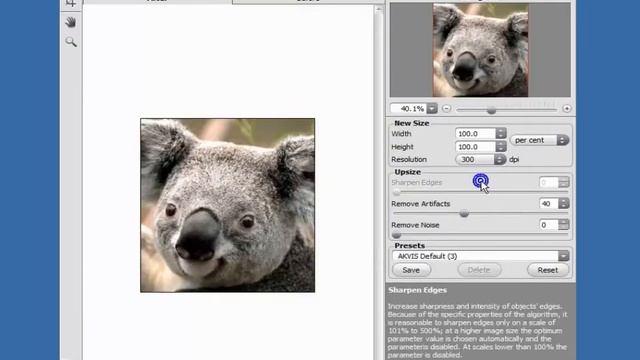Click the dpi unit label
Screen dimensions: 640x360
[x=514, y=160]
